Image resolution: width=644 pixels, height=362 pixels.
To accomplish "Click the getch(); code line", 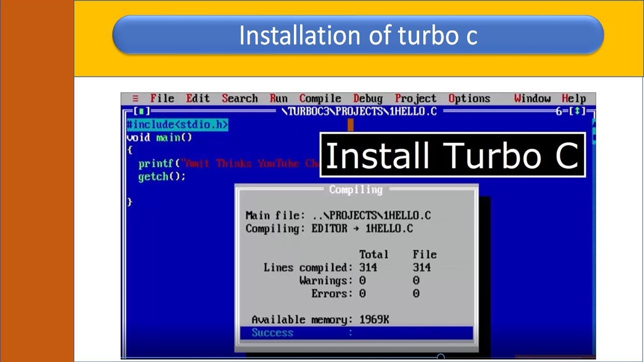I will 162,176.
